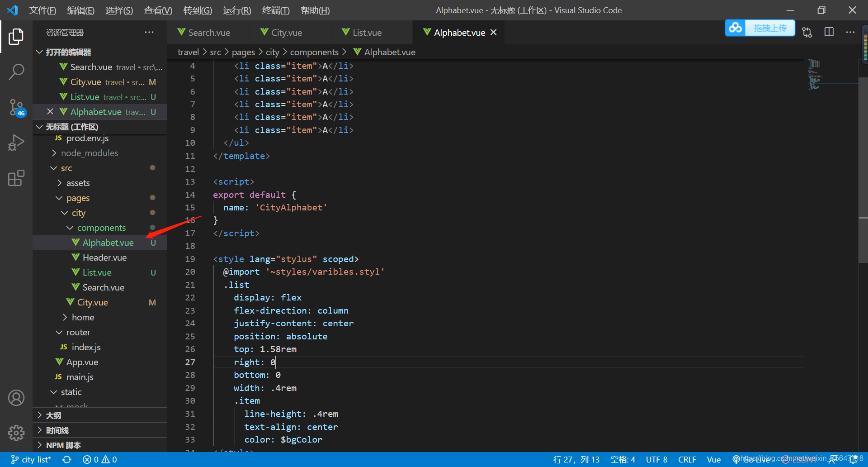Collapse the 打开的编辑器 section

(99, 52)
